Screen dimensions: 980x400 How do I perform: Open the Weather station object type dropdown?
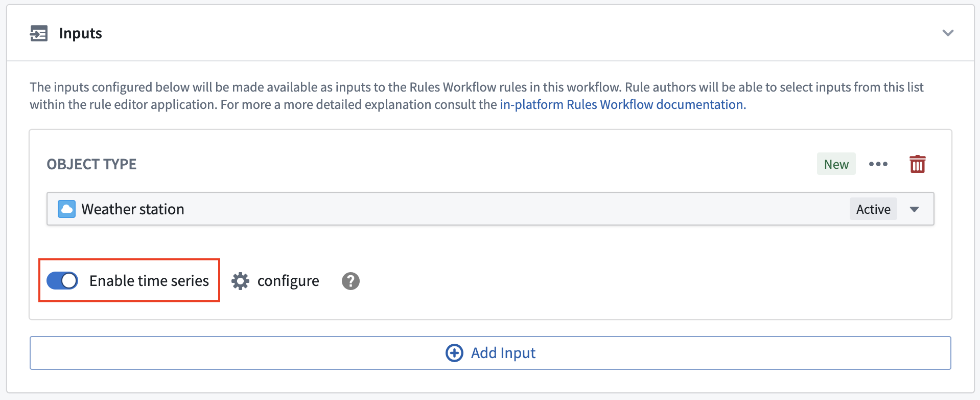[490, 209]
